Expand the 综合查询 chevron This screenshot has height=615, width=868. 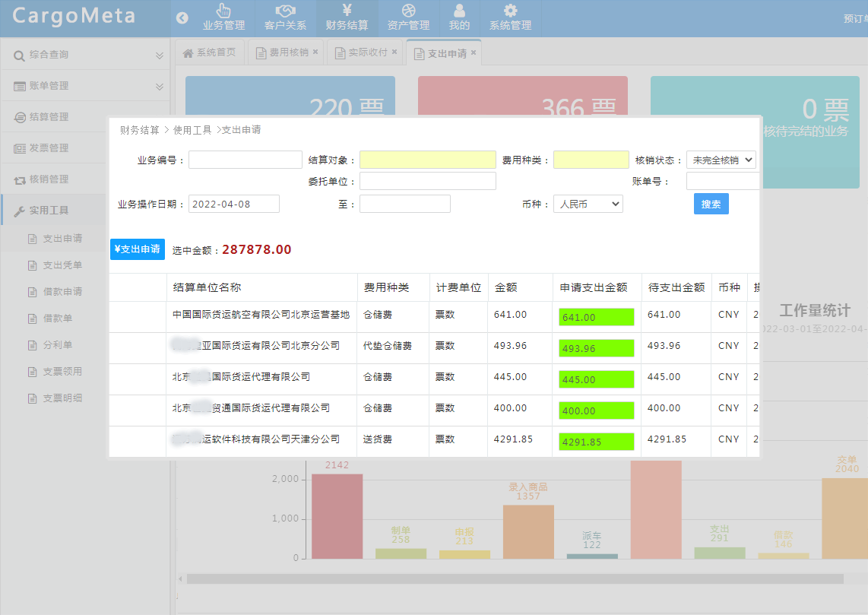point(160,55)
